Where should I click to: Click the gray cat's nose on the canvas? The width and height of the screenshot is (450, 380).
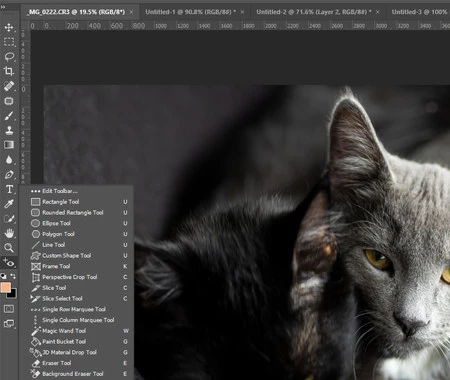click(x=411, y=326)
